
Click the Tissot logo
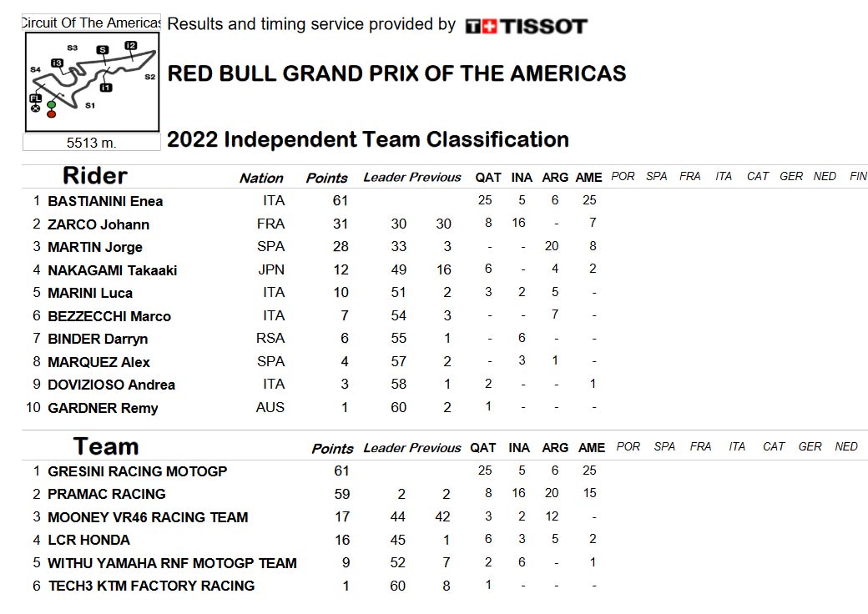[526, 26]
